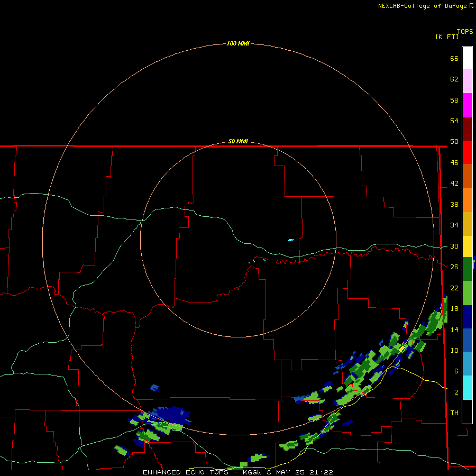Click the '38' legend value
The width and height of the screenshot is (476, 476).
coord(454,204)
